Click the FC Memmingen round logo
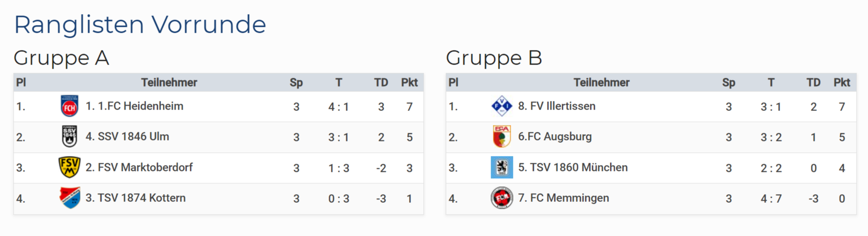The width and height of the screenshot is (868, 236). pyautogui.click(x=502, y=198)
